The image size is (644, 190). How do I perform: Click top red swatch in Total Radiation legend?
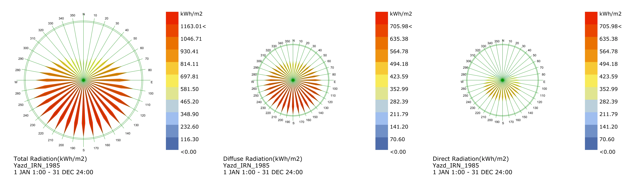pos(172,18)
